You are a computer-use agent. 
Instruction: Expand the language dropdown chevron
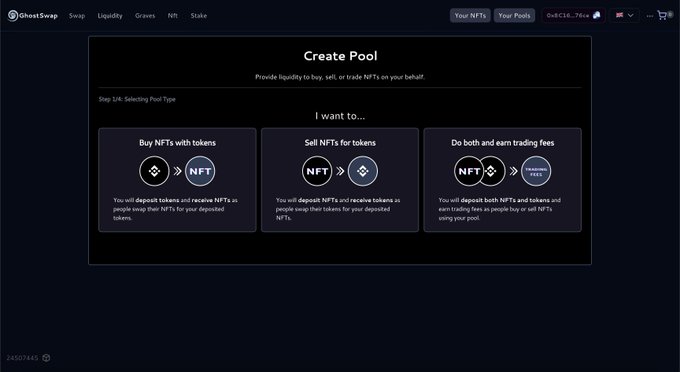(631, 16)
